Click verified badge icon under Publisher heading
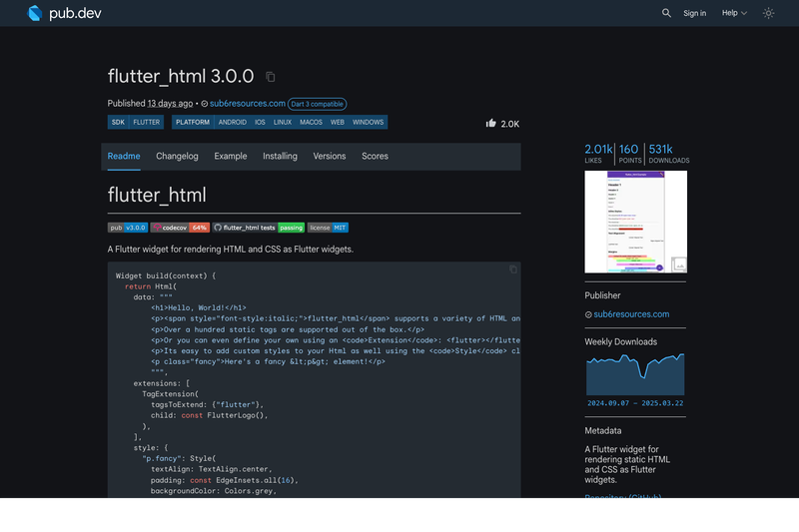 588,314
